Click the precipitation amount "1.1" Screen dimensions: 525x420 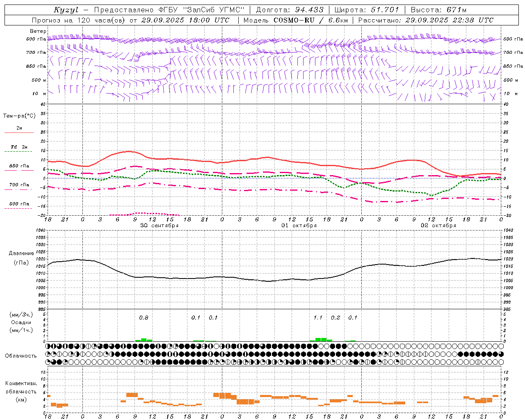click(318, 318)
